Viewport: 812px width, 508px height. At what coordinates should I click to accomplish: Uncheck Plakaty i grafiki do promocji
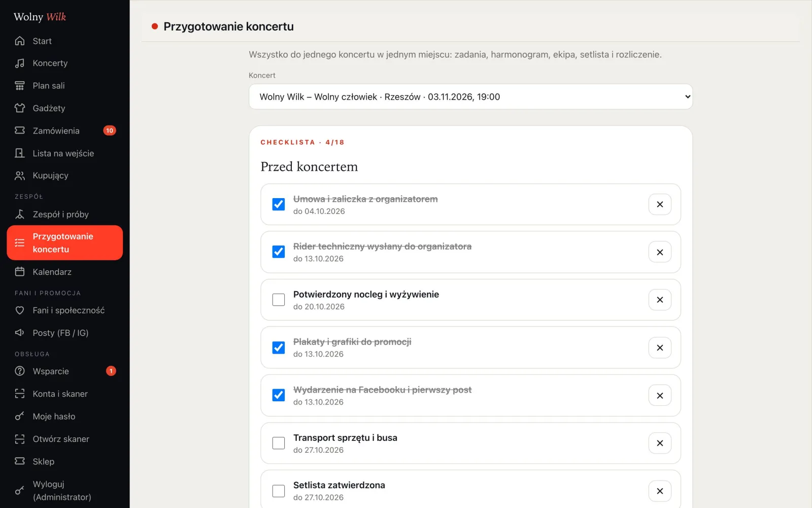[279, 347]
